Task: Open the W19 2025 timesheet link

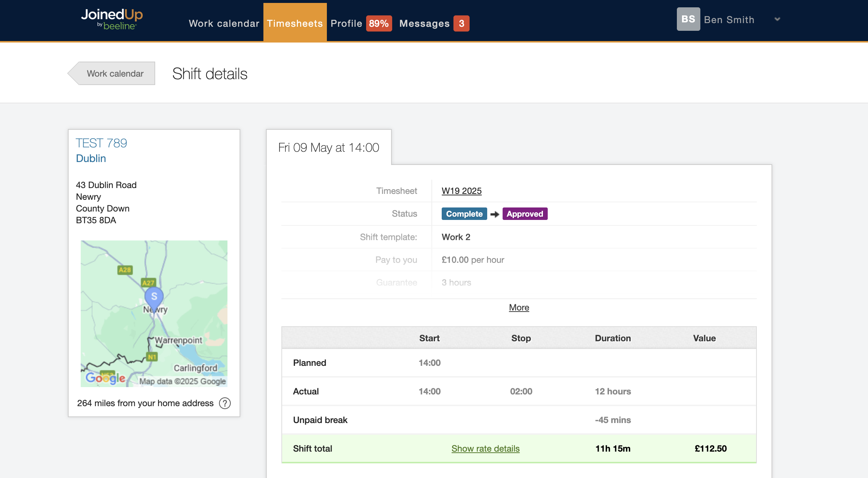Action: (x=462, y=191)
